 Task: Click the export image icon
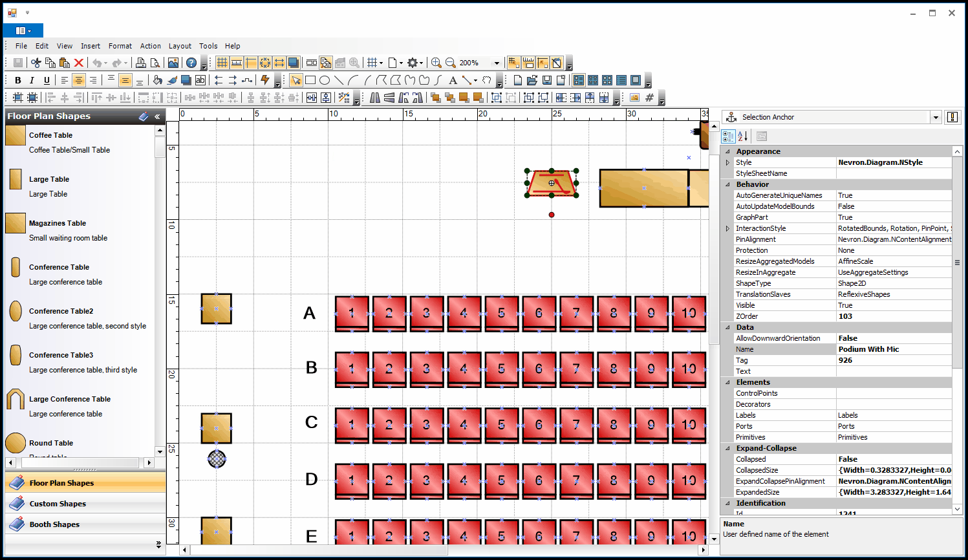(173, 63)
